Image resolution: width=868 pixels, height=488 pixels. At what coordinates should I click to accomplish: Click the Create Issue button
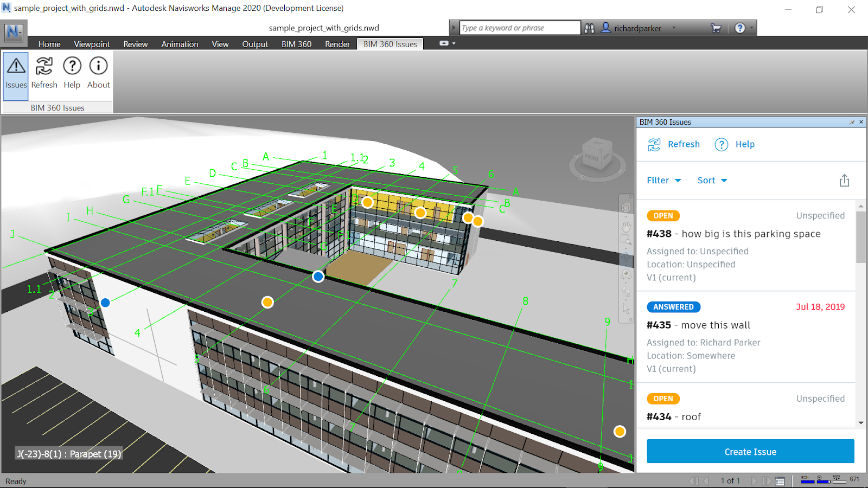click(750, 451)
